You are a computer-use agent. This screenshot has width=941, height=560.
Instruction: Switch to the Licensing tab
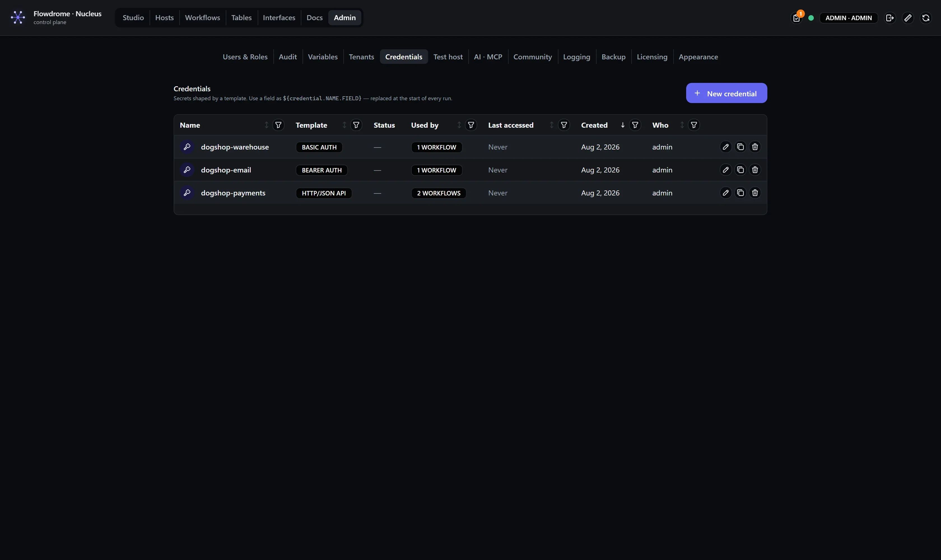(x=652, y=57)
